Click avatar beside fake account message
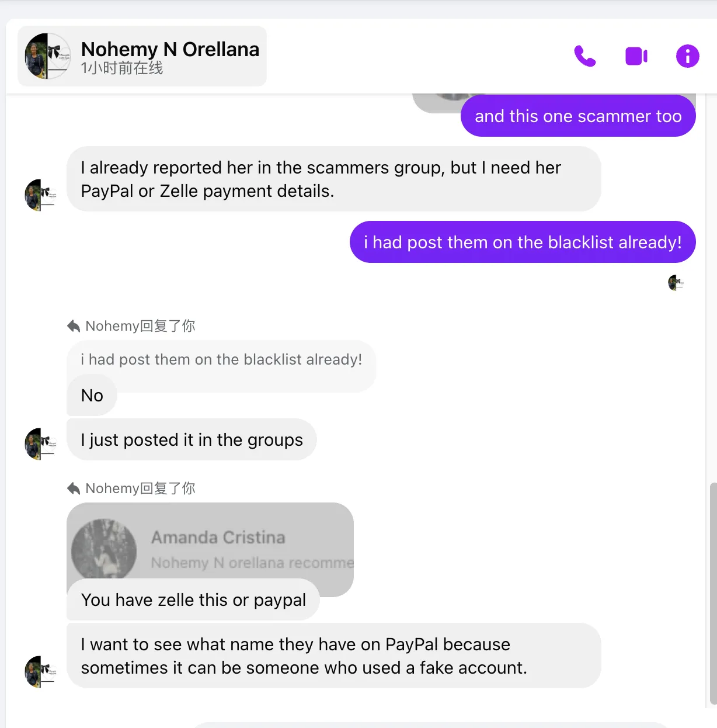Screen dimensions: 717x728 (40, 672)
